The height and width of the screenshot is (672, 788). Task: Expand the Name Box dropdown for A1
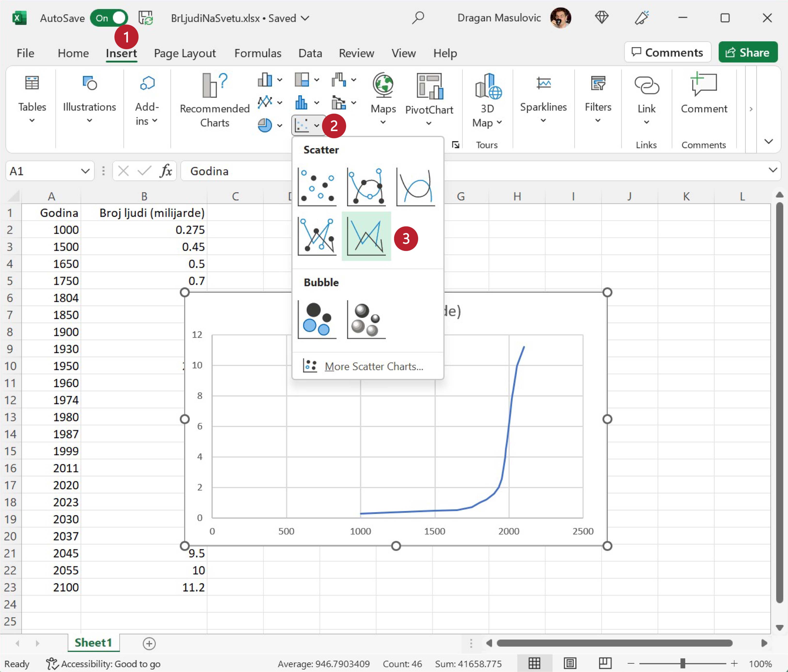click(85, 171)
